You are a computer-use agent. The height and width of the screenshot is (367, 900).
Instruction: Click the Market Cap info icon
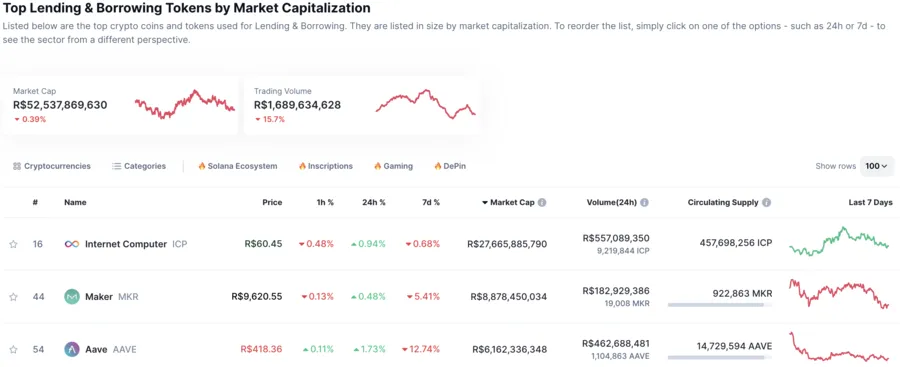542,203
